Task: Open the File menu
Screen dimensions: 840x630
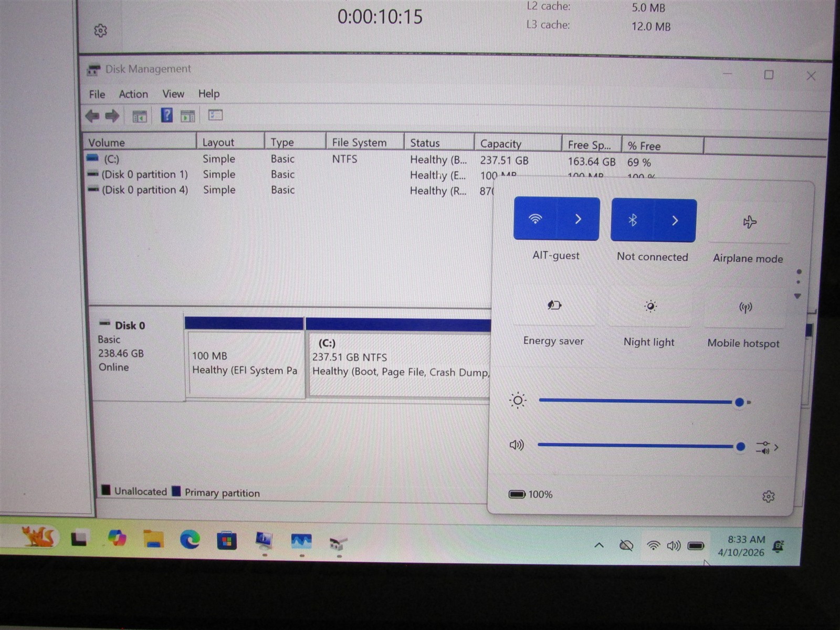Action: 97,94
